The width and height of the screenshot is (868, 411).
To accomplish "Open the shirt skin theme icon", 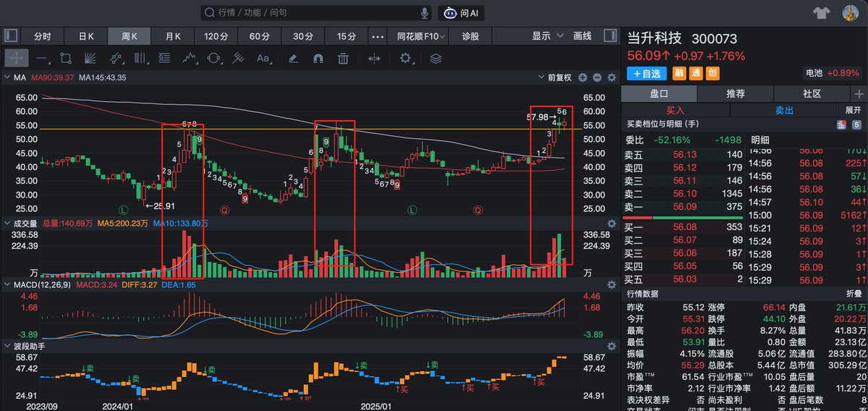I will click(x=821, y=12).
